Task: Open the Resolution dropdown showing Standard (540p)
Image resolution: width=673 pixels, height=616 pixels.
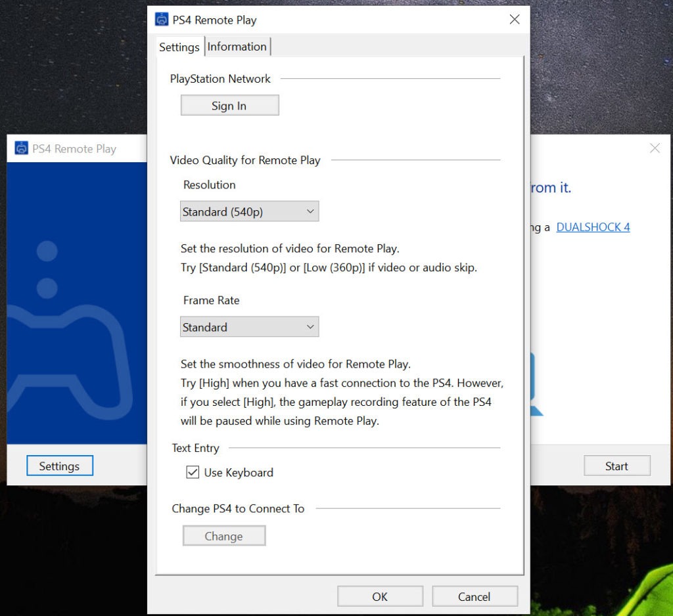Action: (x=249, y=211)
